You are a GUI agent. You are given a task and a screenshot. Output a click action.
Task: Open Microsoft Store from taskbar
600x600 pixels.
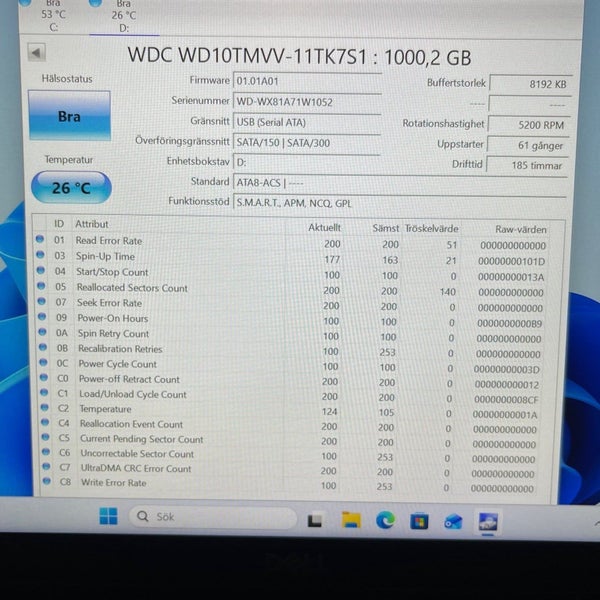click(x=419, y=521)
